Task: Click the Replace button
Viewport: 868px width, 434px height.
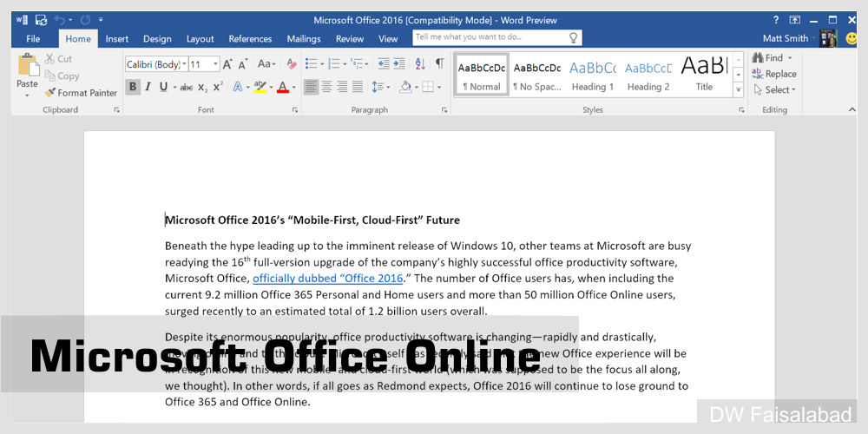Action: tap(774, 74)
